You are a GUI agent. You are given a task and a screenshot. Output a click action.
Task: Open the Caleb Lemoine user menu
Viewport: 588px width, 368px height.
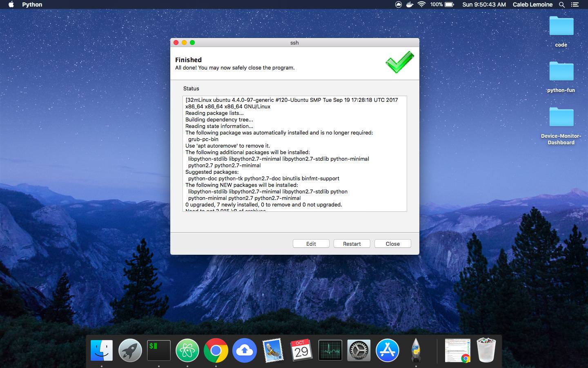532,4
